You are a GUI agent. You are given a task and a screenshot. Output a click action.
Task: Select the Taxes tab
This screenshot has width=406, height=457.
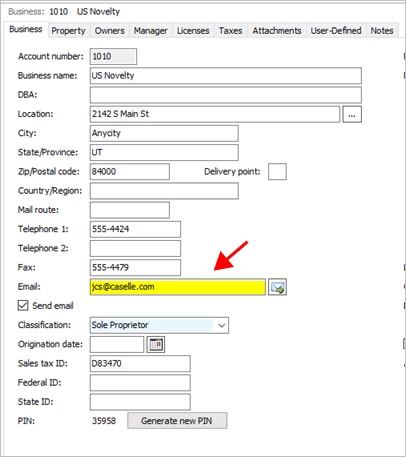point(230,31)
